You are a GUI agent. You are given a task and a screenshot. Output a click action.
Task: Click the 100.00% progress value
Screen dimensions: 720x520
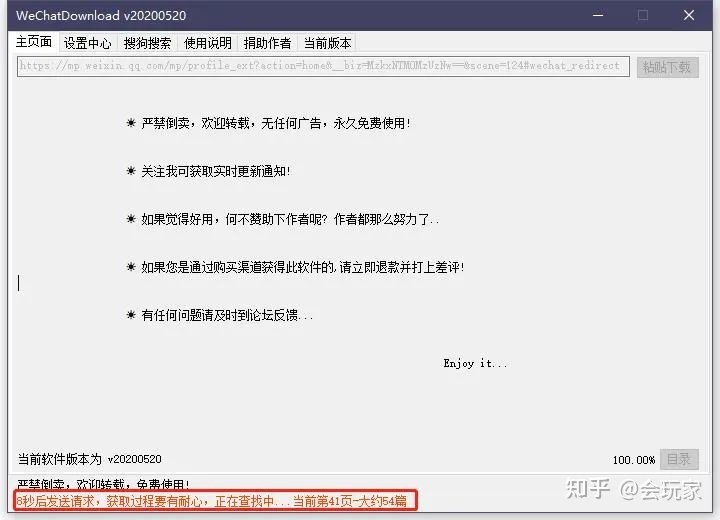634,460
